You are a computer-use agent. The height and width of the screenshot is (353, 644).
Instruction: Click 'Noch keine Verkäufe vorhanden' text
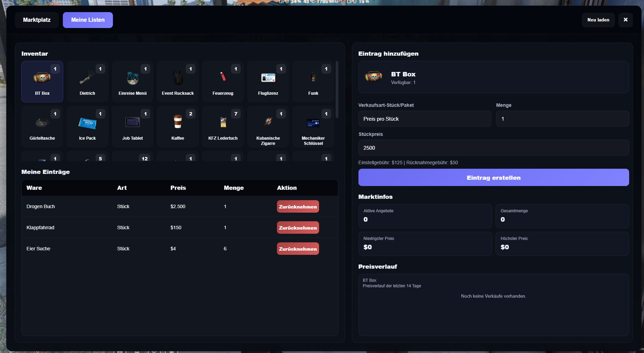click(493, 296)
